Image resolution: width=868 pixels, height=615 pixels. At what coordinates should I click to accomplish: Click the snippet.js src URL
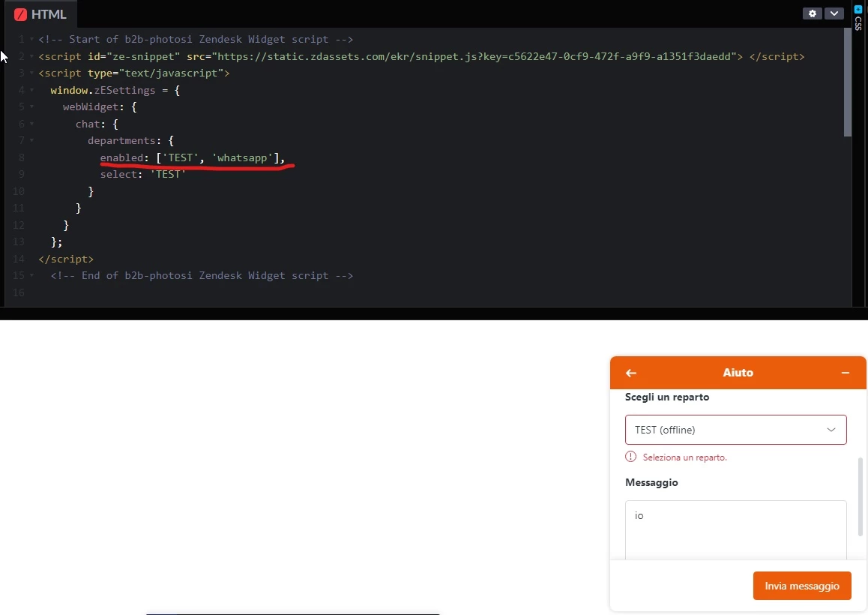pyautogui.click(x=474, y=56)
